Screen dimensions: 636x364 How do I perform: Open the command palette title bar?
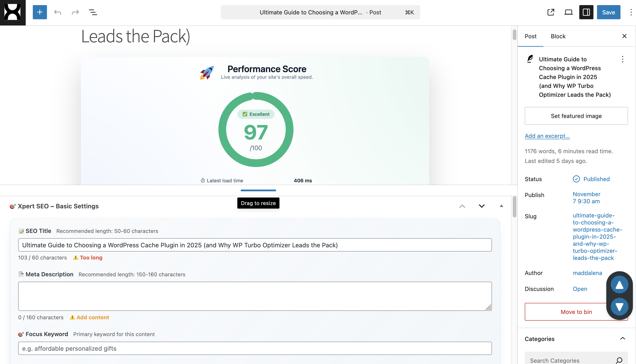tap(320, 12)
